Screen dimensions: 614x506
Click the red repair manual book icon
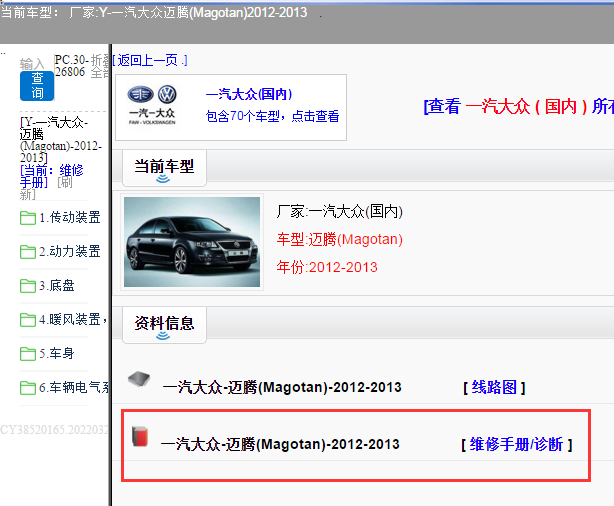pos(140,436)
